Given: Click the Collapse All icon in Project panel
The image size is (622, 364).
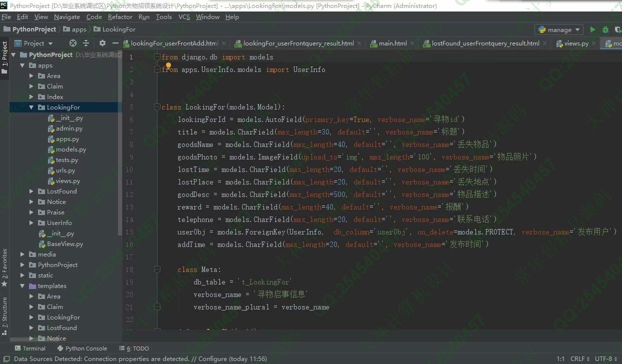Looking at the screenshot, I should click(86, 43).
